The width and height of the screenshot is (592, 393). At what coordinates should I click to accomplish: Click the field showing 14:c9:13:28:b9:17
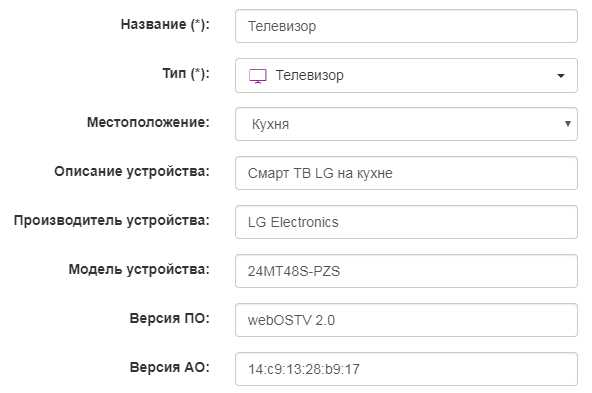coord(406,369)
